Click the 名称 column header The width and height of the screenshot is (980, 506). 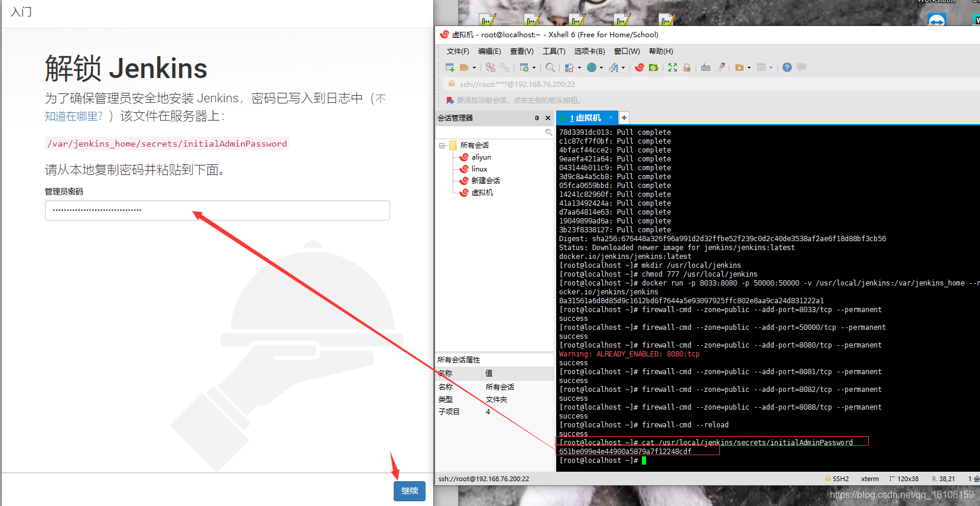[x=459, y=373]
